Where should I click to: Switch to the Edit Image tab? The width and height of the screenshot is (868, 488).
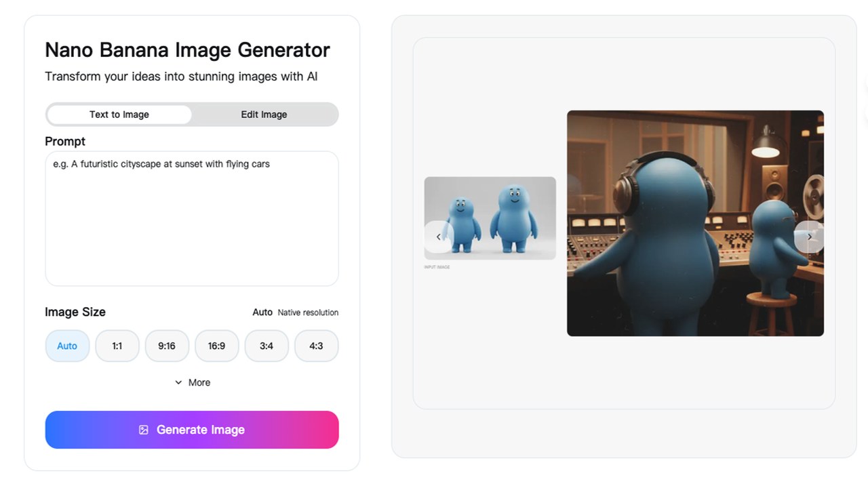(264, 115)
